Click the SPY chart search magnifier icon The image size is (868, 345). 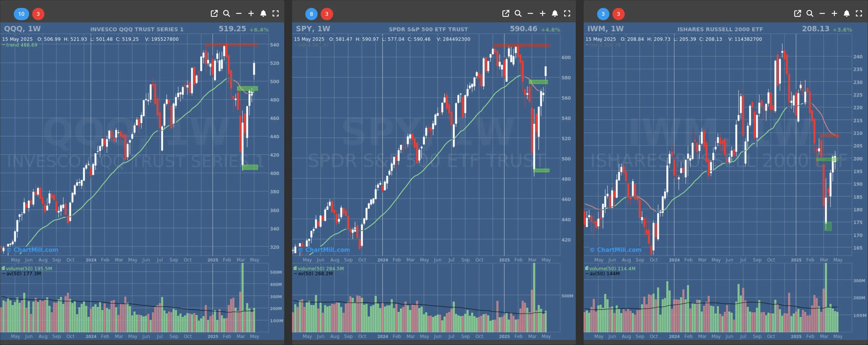click(x=518, y=14)
